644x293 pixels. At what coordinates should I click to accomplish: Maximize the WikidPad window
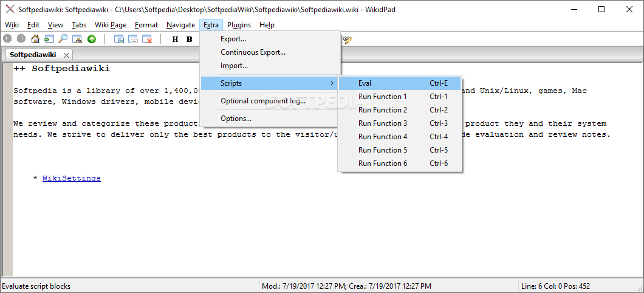[x=601, y=10]
